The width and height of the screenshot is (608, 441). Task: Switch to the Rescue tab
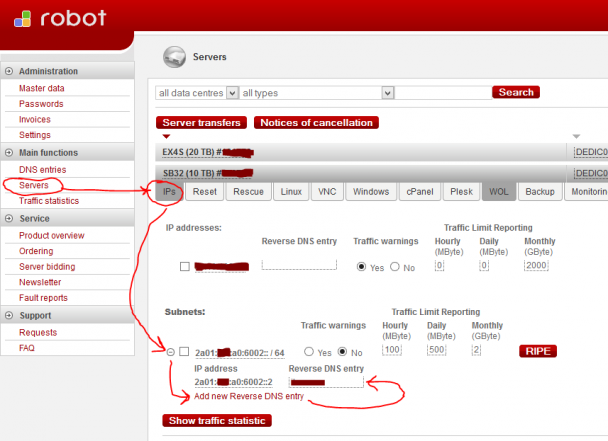(x=249, y=192)
